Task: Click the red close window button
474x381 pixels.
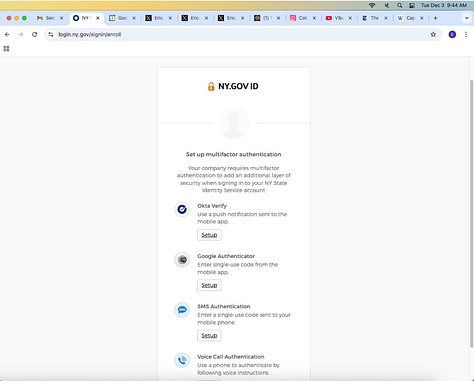Action: click(x=9, y=18)
